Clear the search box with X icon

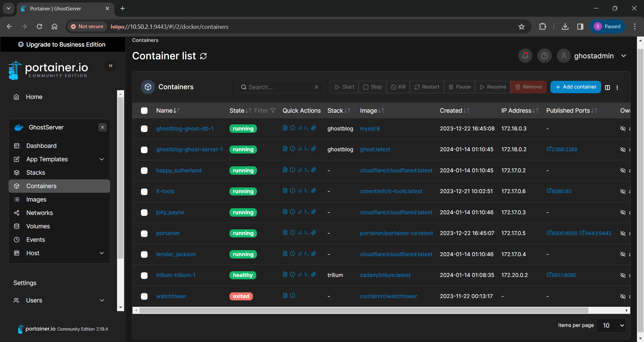316,87
